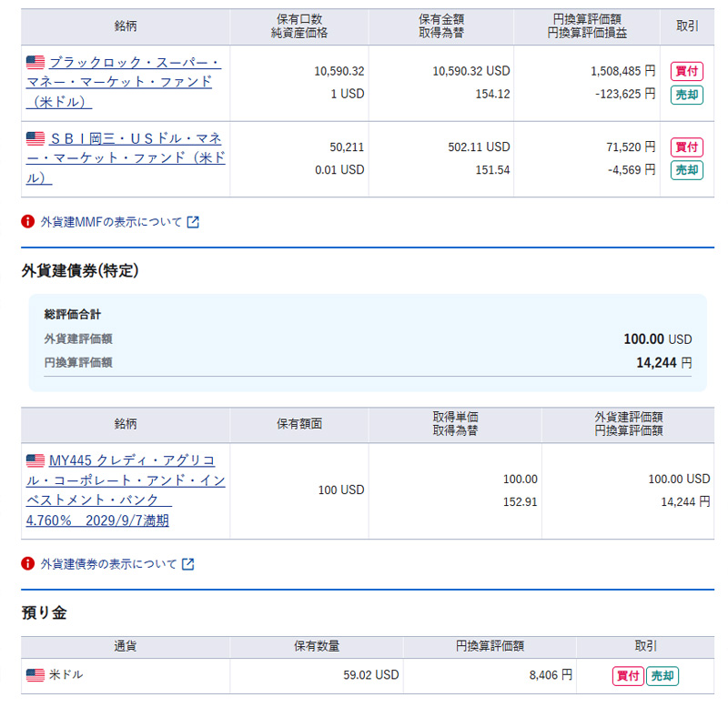Click 売却 for the ブラックロック fund
The image size is (728, 707).
tap(687, 95)
